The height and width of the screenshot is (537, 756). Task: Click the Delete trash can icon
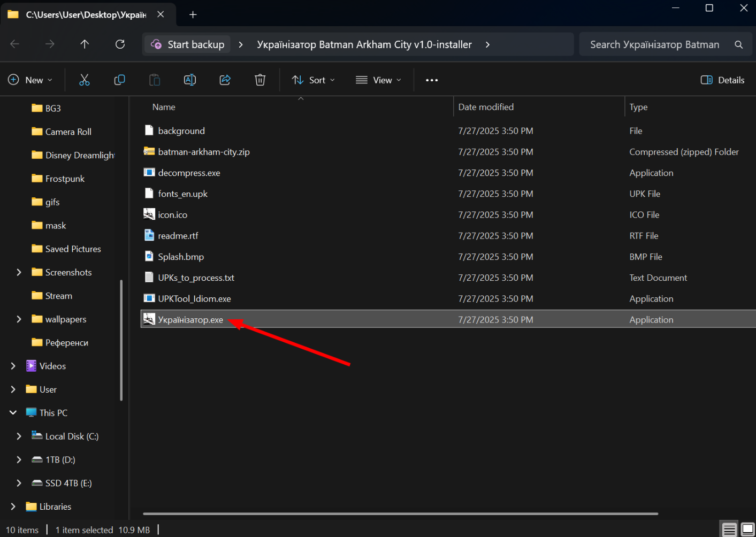[260, 80]
